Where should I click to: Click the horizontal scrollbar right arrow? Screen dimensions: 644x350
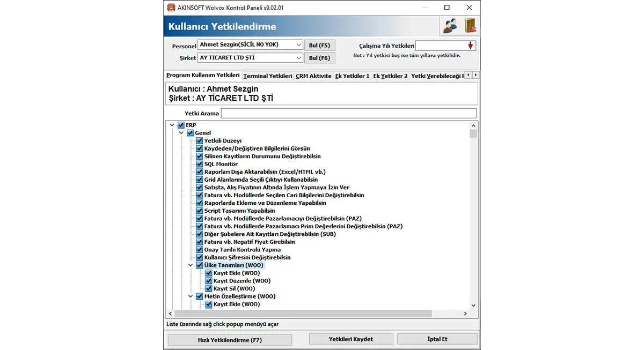pyautogui.click(x=465, y=314)
